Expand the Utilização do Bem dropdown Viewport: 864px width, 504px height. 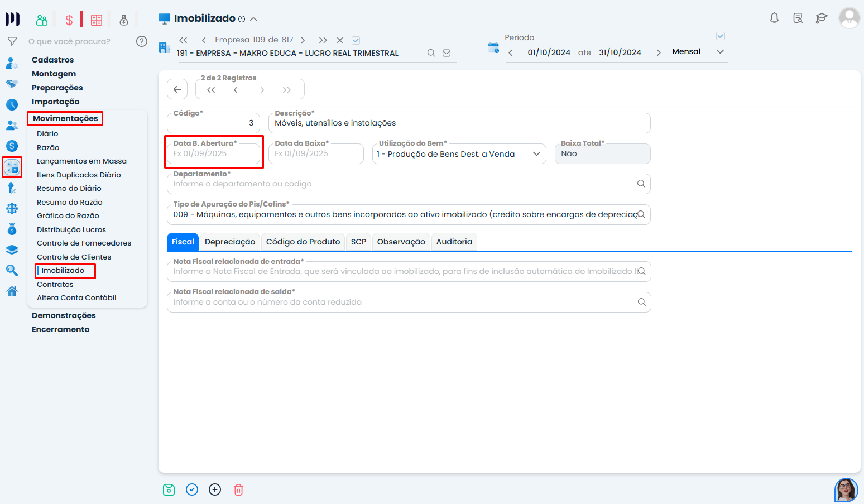tap(536, 154)
